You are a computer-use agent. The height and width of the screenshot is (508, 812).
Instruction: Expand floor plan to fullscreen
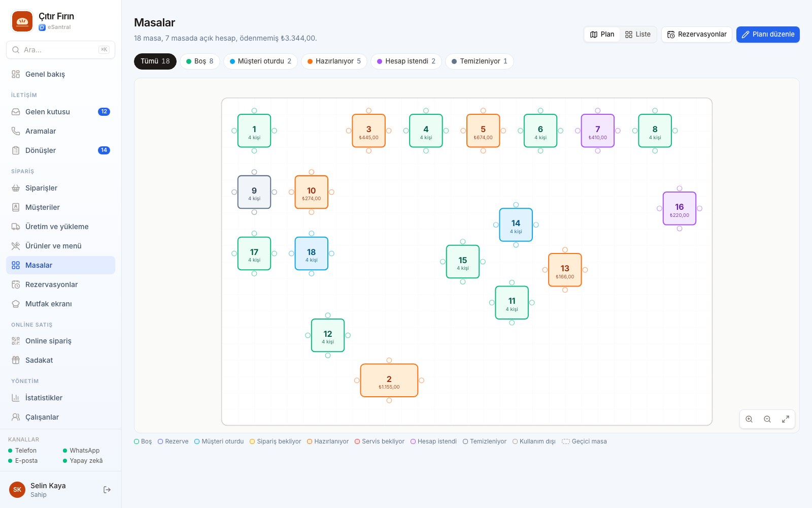[x=786, y=419]
